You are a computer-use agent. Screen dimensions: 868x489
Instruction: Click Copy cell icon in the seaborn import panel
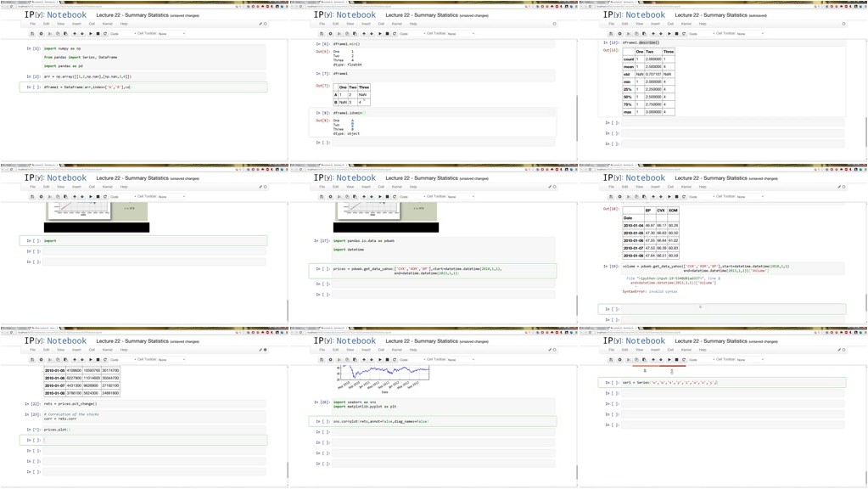[347, 359]
